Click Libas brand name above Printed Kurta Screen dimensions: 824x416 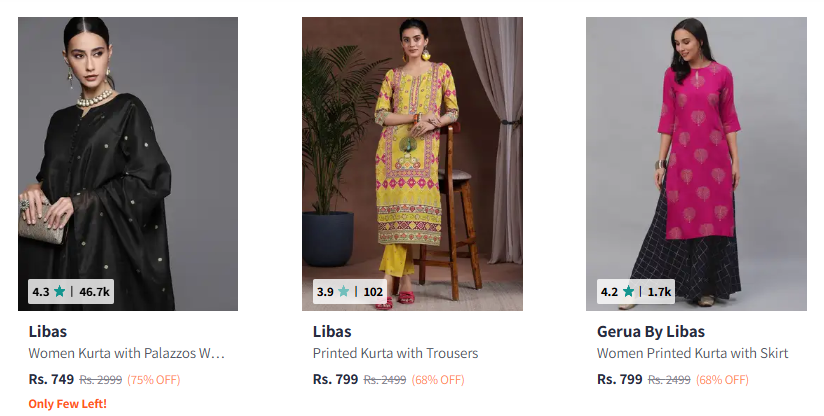[332, 331]
